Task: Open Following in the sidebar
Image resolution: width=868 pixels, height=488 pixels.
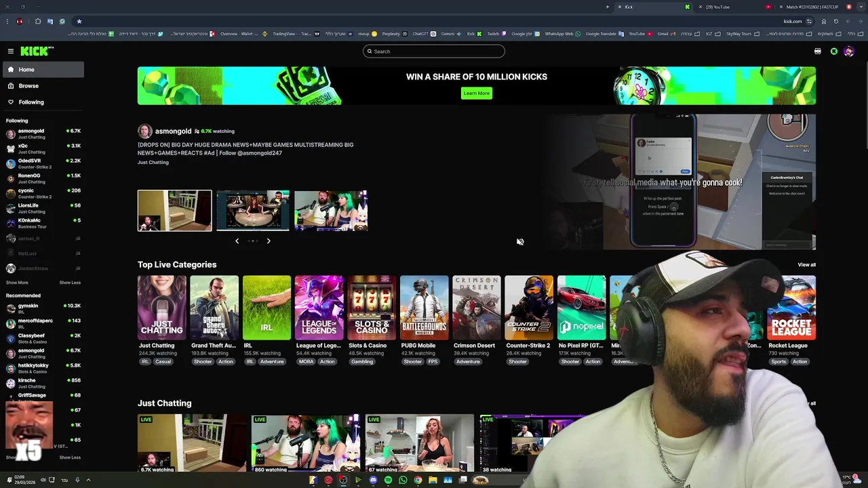Action: (x=43, y=102)
